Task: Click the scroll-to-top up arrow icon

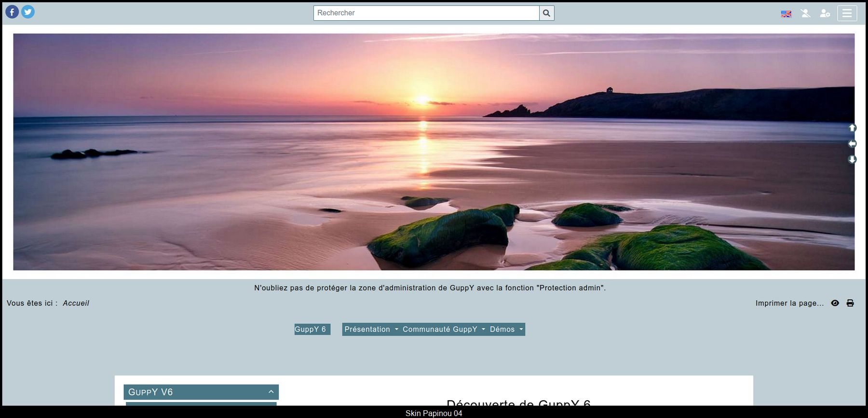Action: pyautogui.click(x=852, y=128)
